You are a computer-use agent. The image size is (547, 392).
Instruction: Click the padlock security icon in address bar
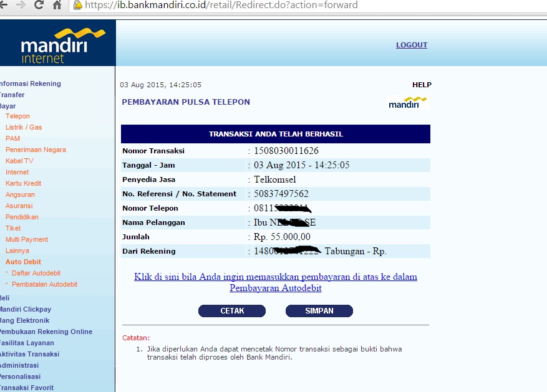[78, 5]
